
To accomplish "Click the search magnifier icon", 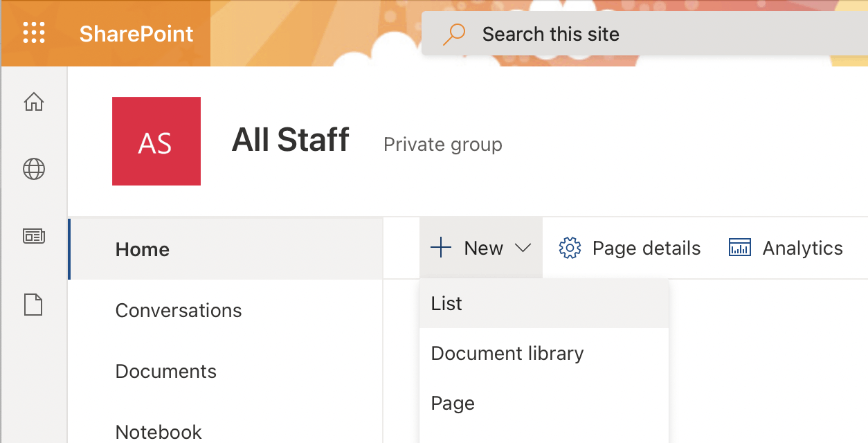I will pos(454,34).
